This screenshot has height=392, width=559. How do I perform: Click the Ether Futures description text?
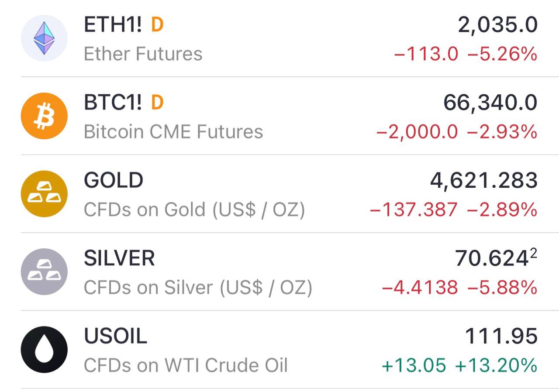click(143, 54)
